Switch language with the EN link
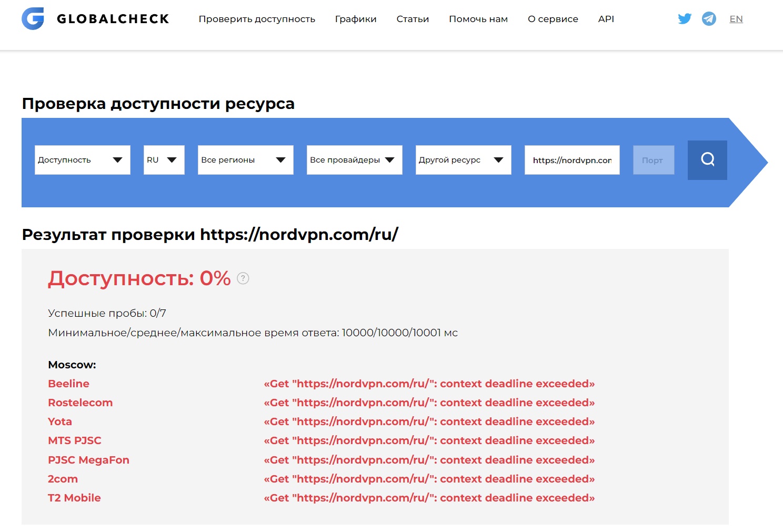This screenshot has height=532, width=783. coord(736,19)
